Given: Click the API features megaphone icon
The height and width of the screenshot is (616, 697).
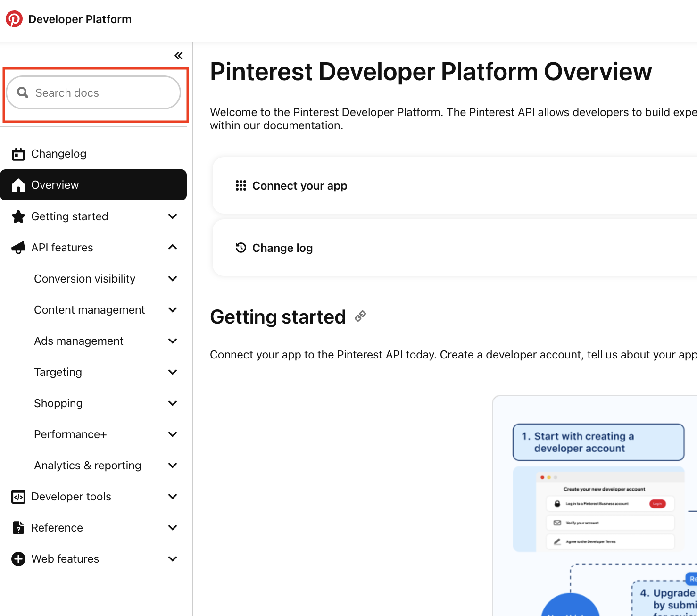Looking at the screenshot, I should [x=18, y=248].
